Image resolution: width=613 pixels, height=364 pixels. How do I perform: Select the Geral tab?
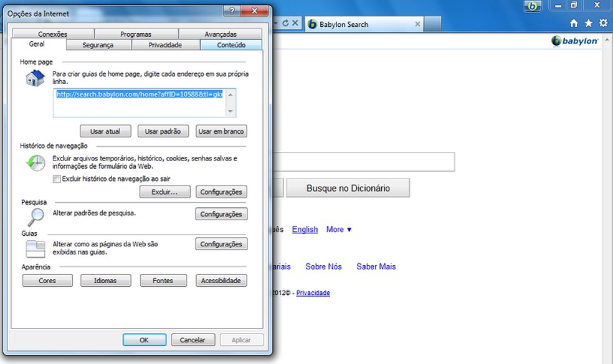tap(37, 44)
